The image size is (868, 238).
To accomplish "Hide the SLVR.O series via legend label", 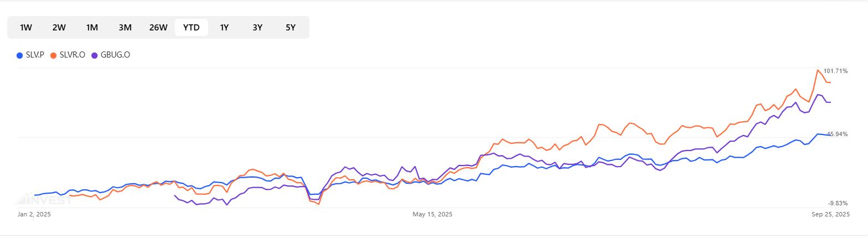I will (72, 55).
